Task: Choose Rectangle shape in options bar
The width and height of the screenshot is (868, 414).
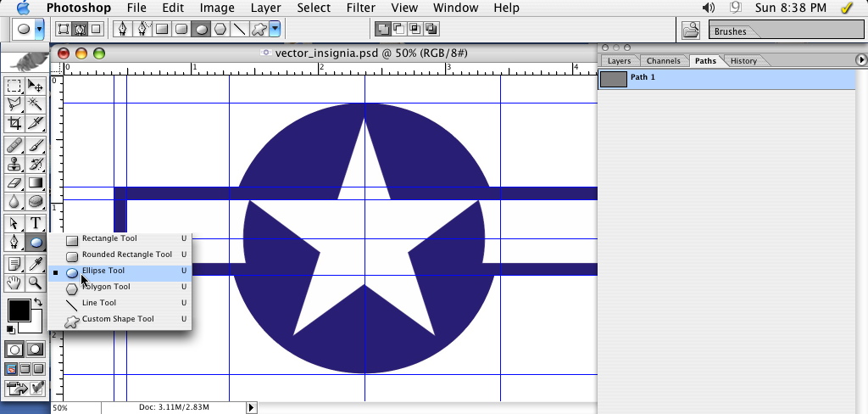Action: pyautogui.click(x=162, y=29)
